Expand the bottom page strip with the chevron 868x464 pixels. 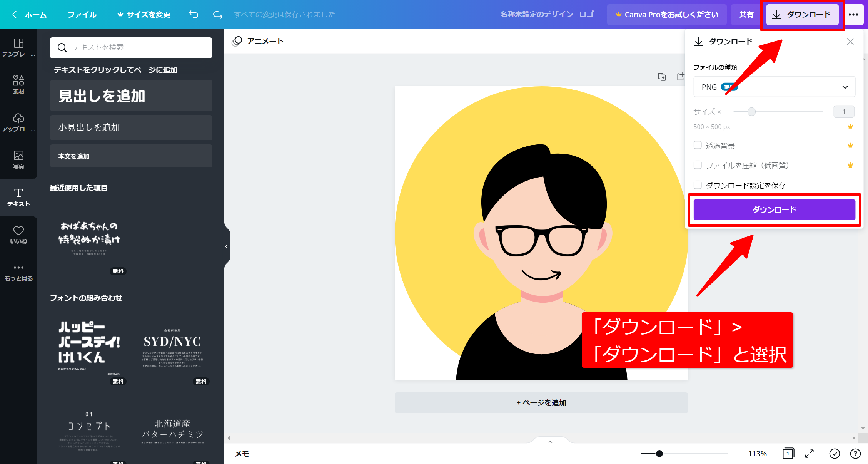coord(550,442)
